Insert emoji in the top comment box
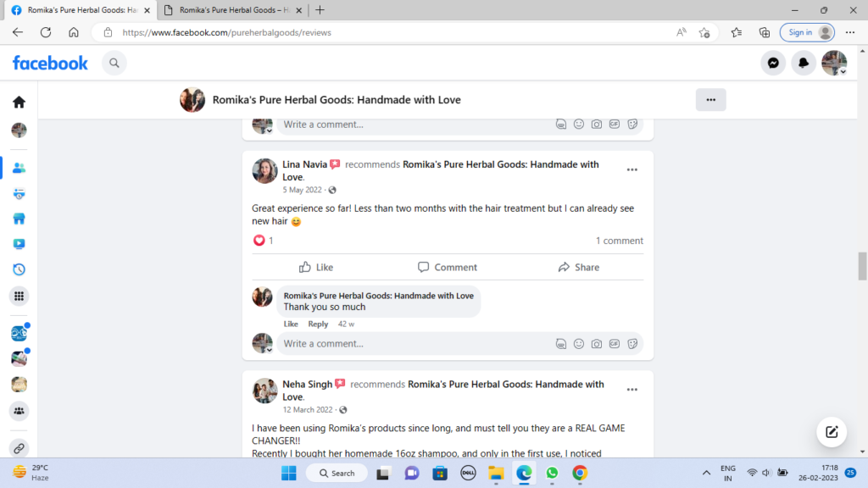Viewport: 868px width, 488px height. (578, 125)
